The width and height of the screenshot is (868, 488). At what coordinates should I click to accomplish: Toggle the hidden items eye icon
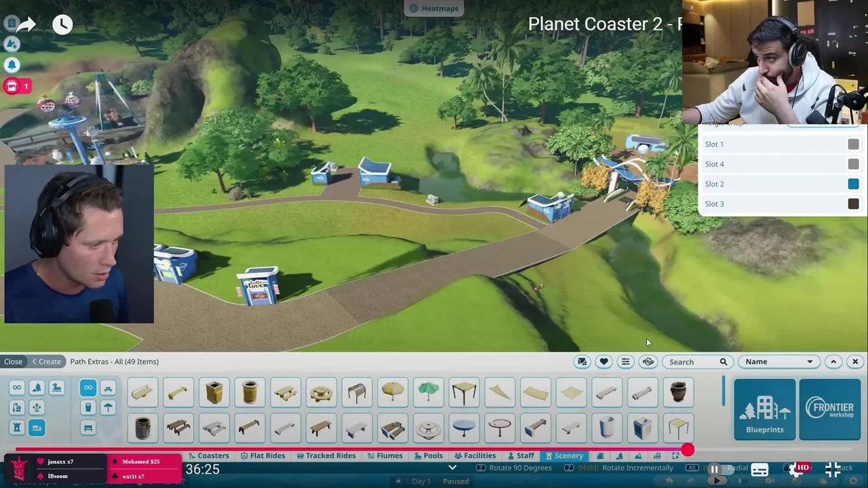648,362
